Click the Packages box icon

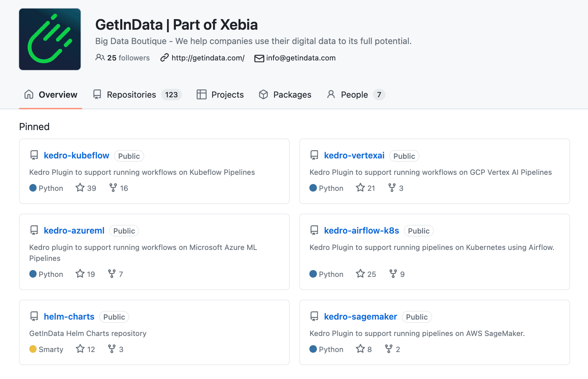(x=263, y=95)
